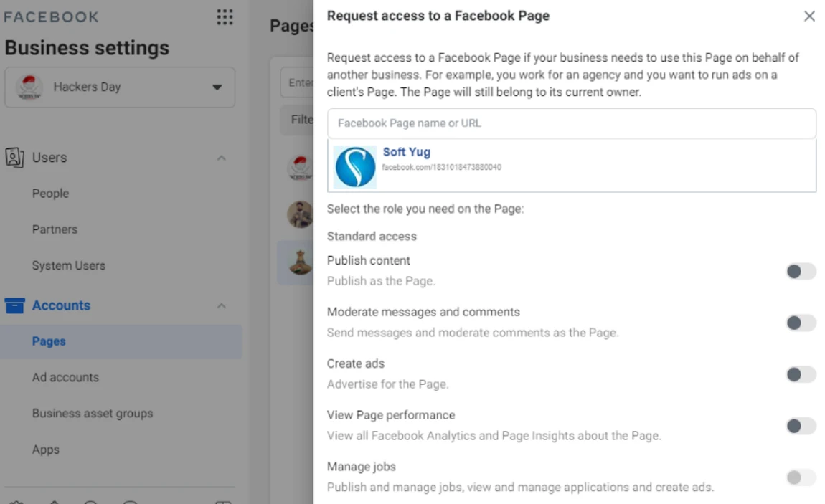Screen dimensions: 825x504
Task: Collapse the Accounts section chevron
Action: [222, 305]
